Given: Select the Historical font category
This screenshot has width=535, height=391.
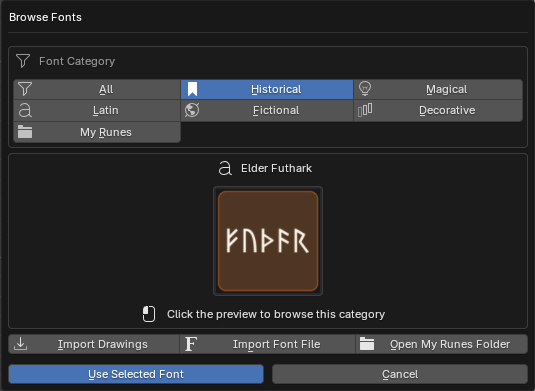Looking at the screenshot, I should point(267,89).
